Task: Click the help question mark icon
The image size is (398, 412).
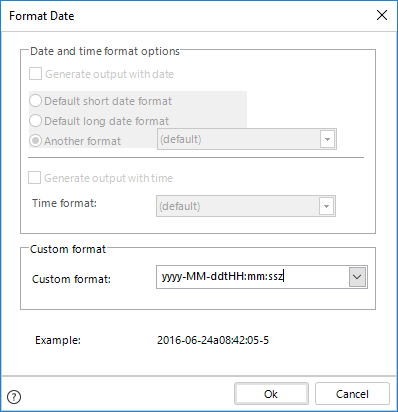Action: point(14,397)
